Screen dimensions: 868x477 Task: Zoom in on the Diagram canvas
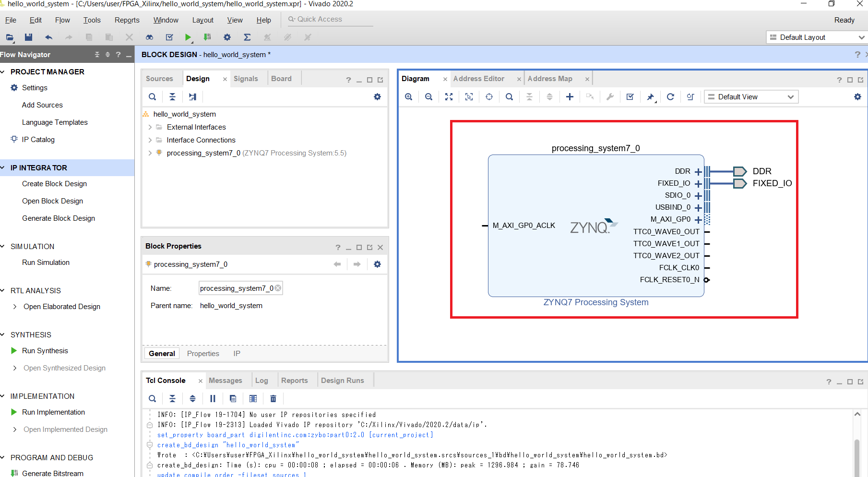(409, 97)
